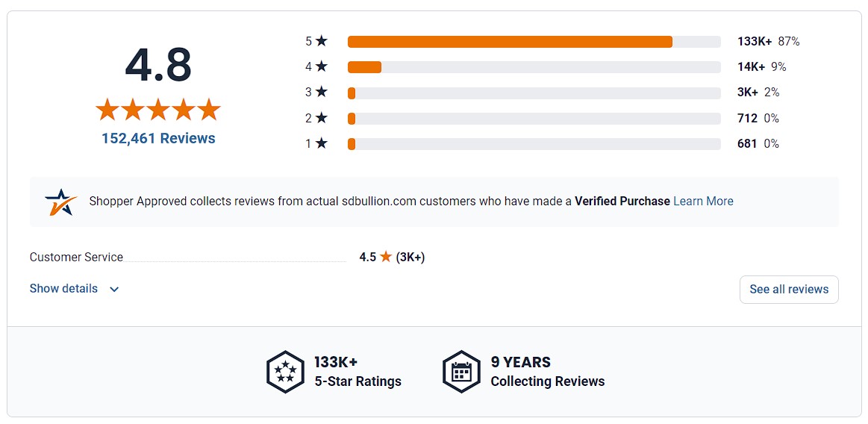The height and width of the screenshot is (424, 868).
Task: Click the 14K+ 9% four-star count
Action: click(762, 67)
